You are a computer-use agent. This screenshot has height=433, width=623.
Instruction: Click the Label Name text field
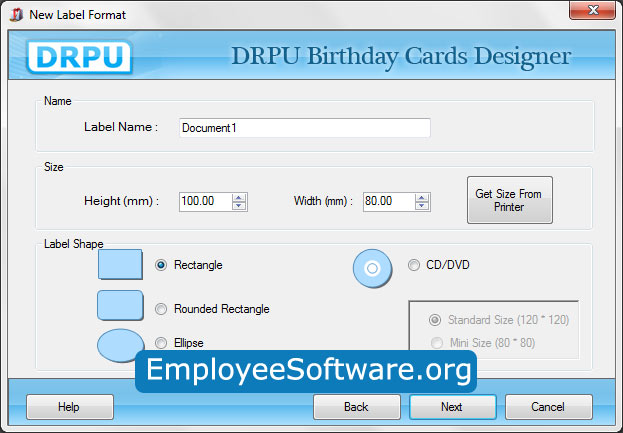point(304,128)
